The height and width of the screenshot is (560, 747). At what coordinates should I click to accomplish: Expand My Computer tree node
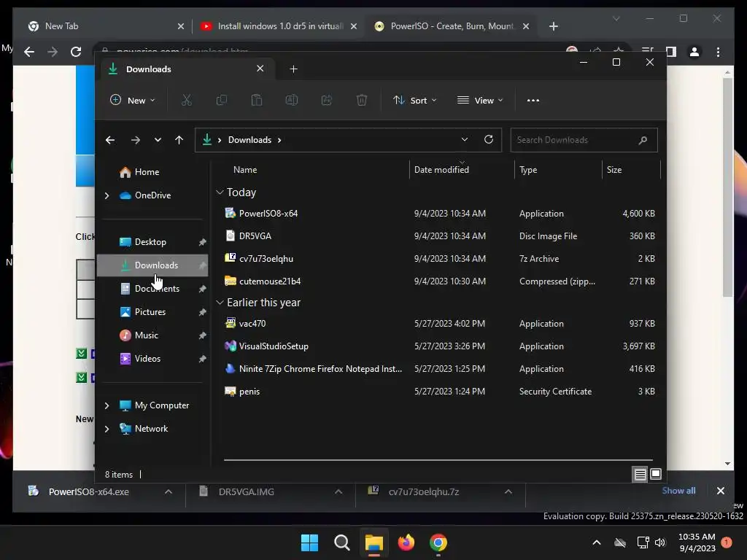(x=107, y=405)
